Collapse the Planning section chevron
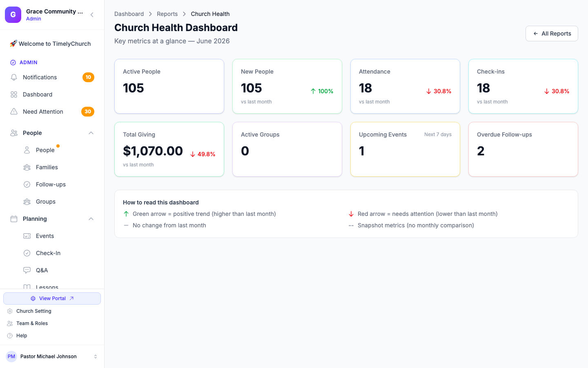588x368 pixels. pos(91,219)
